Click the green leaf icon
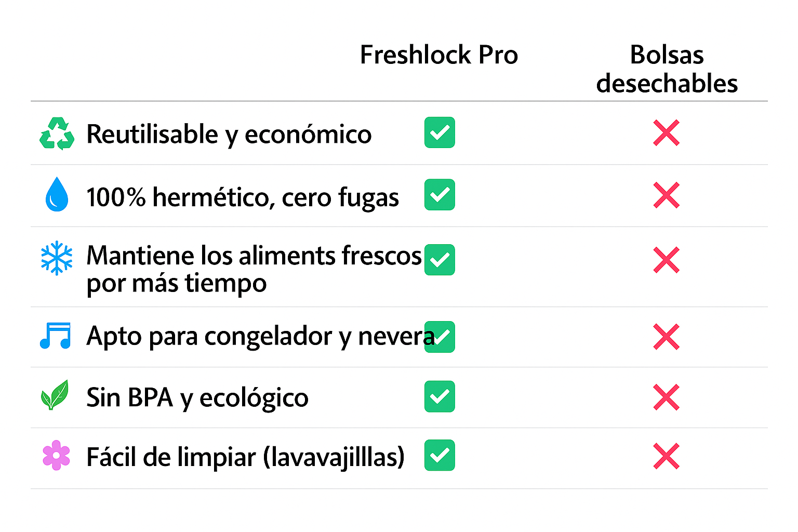The width and height of the screenshot is (798, 532). point(55,395)
